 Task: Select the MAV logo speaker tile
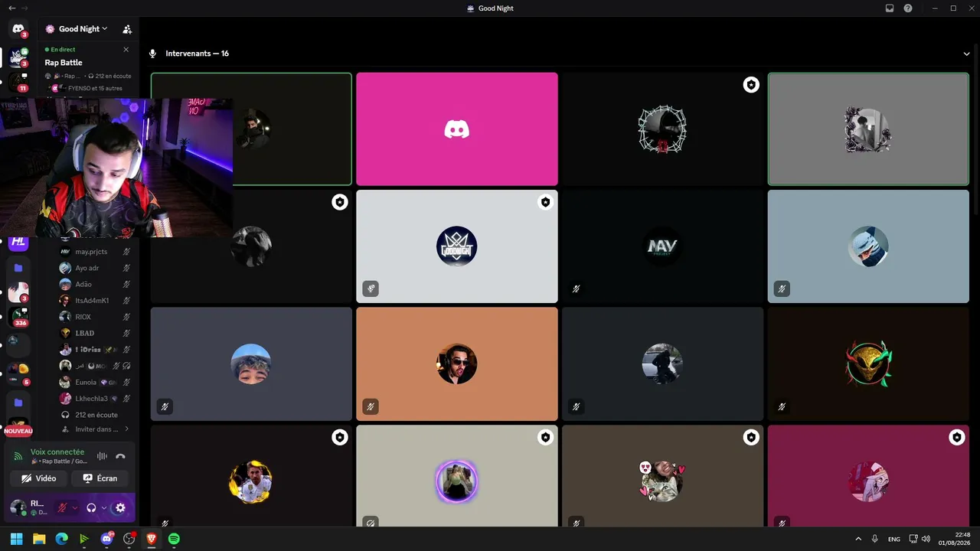tap(662, 246)
